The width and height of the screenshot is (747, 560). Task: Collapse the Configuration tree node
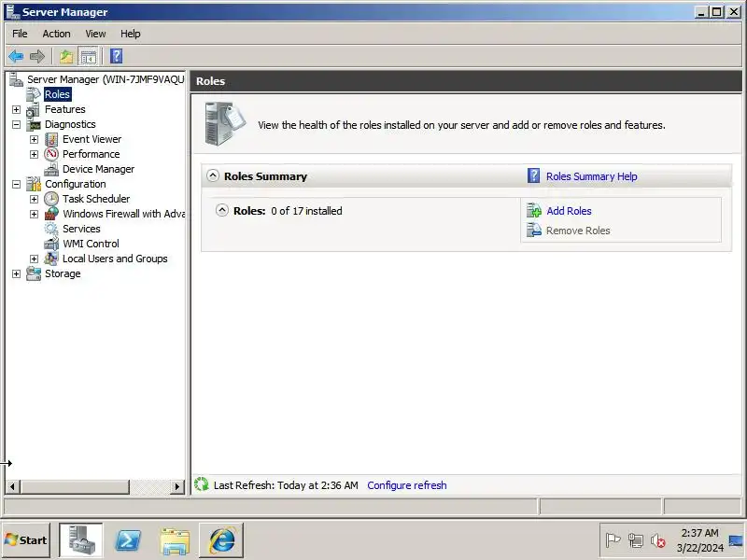coord(16,184)
